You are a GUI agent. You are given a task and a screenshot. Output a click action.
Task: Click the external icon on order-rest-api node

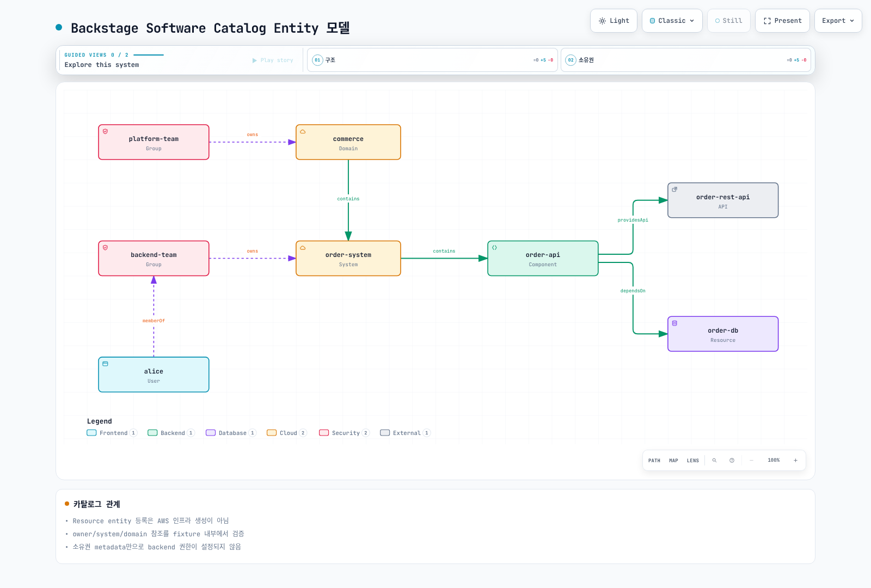(674, 189)
